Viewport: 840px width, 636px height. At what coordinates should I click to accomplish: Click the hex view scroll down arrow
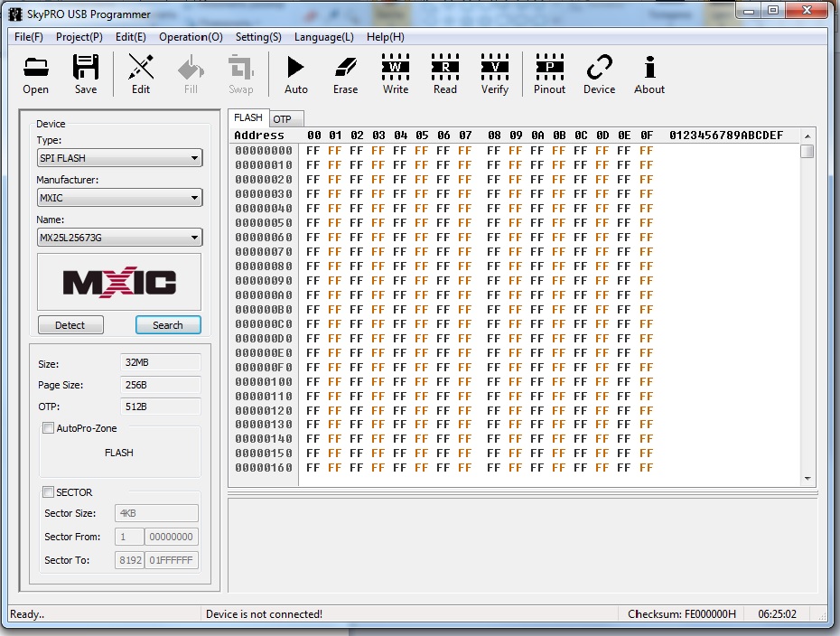pyautogui.click(x=807, y=479)
